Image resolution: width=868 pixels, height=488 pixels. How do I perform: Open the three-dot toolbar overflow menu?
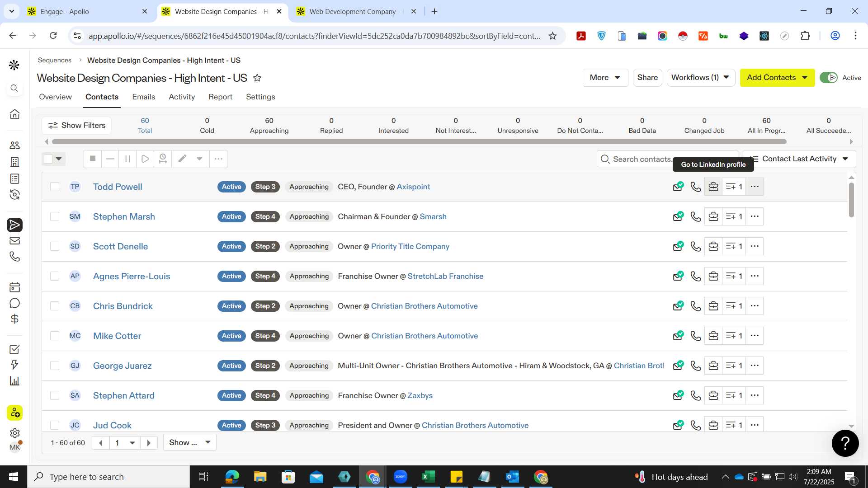218,159
